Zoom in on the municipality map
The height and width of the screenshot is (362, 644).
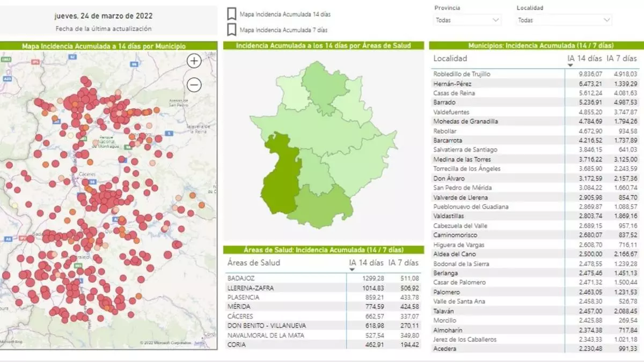point(194,61)
